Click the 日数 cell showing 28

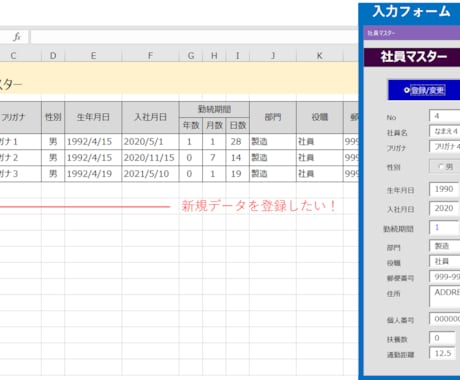click(237, 142)
